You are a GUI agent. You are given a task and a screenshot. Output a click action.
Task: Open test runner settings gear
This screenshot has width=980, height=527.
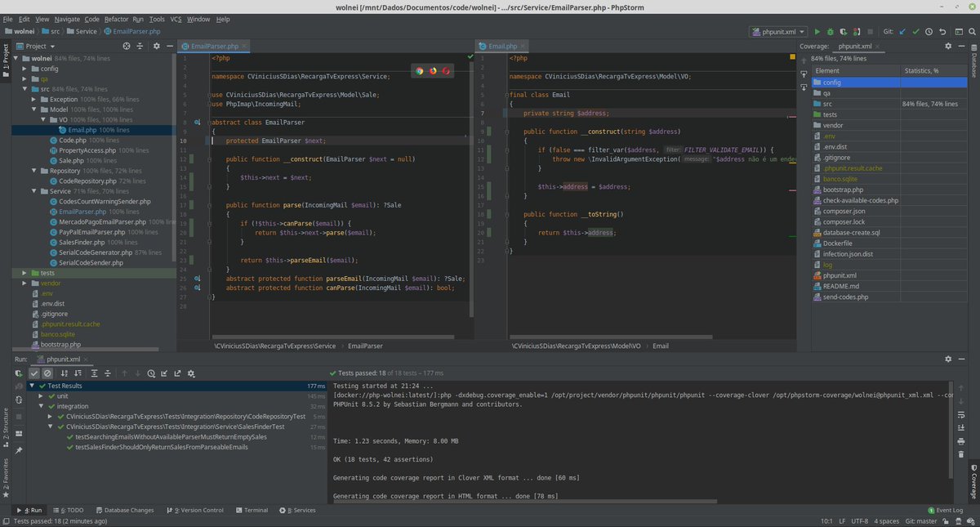(x=191, y=373)
